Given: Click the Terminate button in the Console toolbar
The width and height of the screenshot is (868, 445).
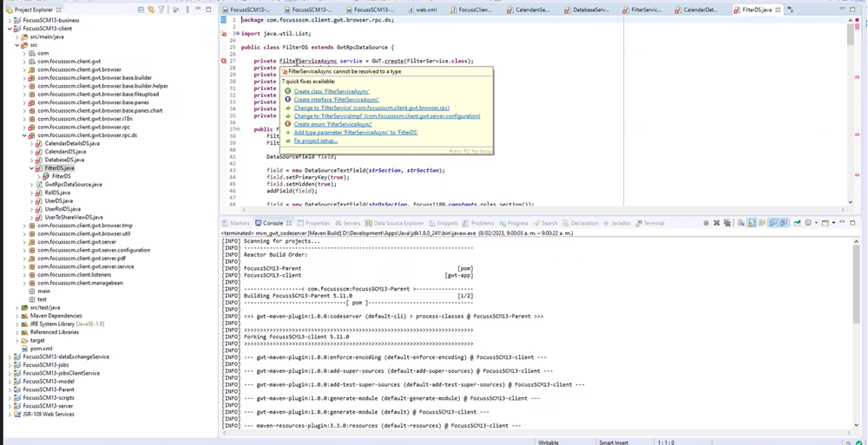Looking at the screenshot, I should pos(706,223).
